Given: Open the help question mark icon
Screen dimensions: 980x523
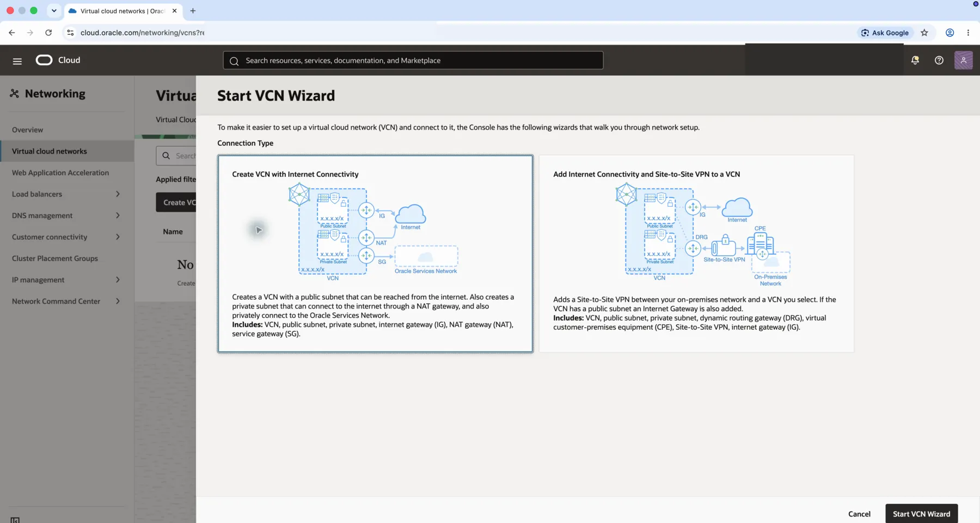Looking at the screenshot, I should coord(939,60).
